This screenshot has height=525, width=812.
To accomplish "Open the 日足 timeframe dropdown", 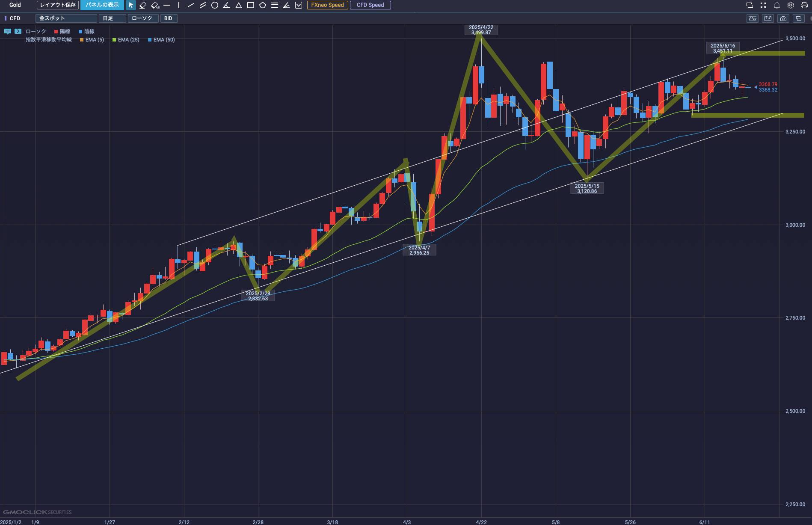I will [113, 18].
